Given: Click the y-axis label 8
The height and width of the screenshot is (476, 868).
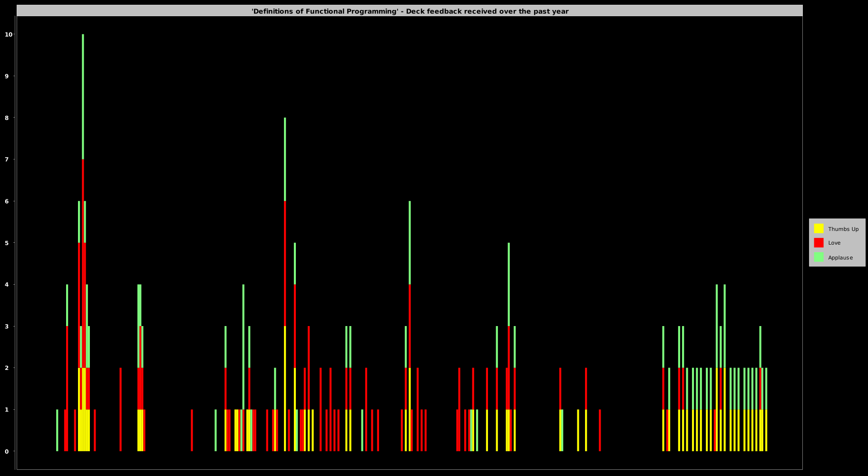Looking at the screenshot, I should pyautogui.click(x=7, y=118).
